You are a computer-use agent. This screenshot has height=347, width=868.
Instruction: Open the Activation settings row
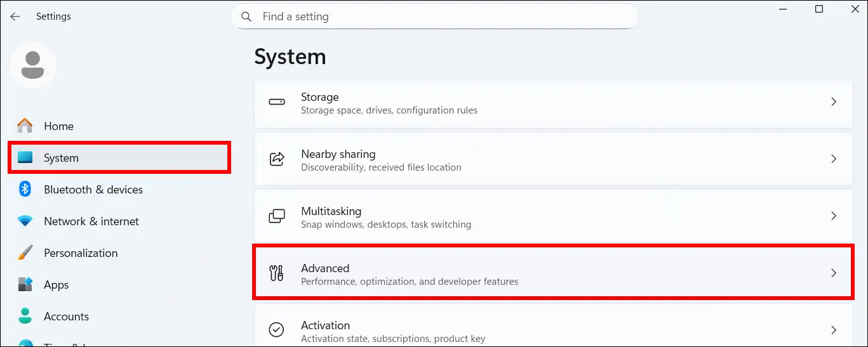click(553, 326)
